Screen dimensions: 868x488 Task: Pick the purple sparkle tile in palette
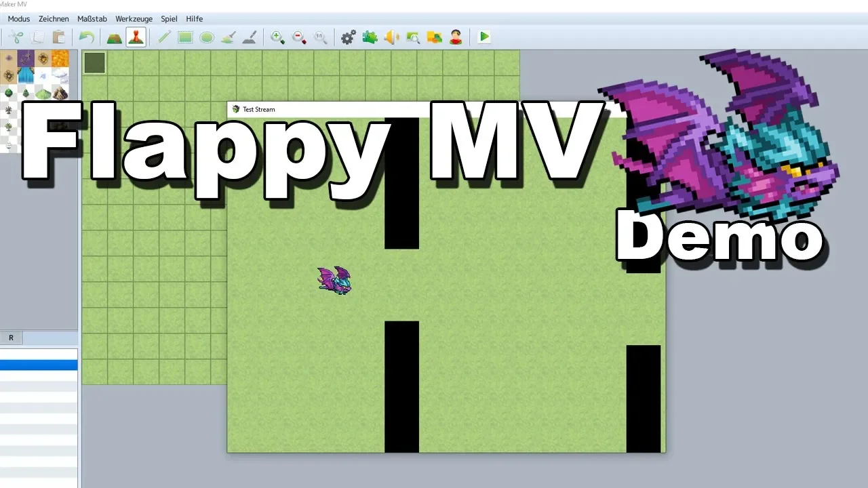click(x=26, y=58)
